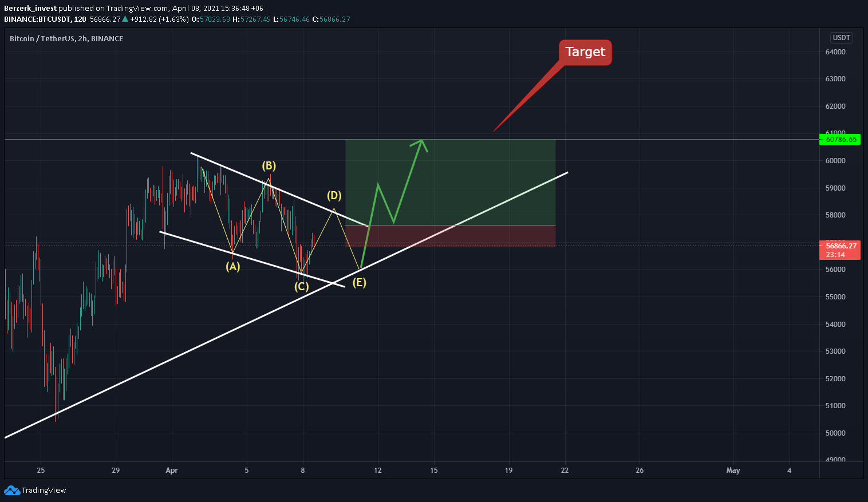The height and width of the screenshot is (502, 868).
Task: Click the red Target callout label
Action: (x=585, y=52)
